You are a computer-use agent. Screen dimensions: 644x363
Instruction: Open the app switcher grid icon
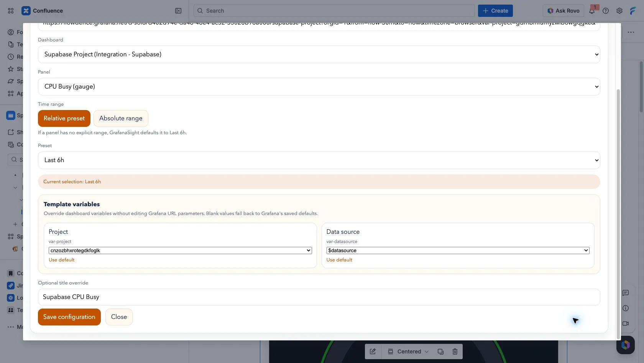pos(11,11)
